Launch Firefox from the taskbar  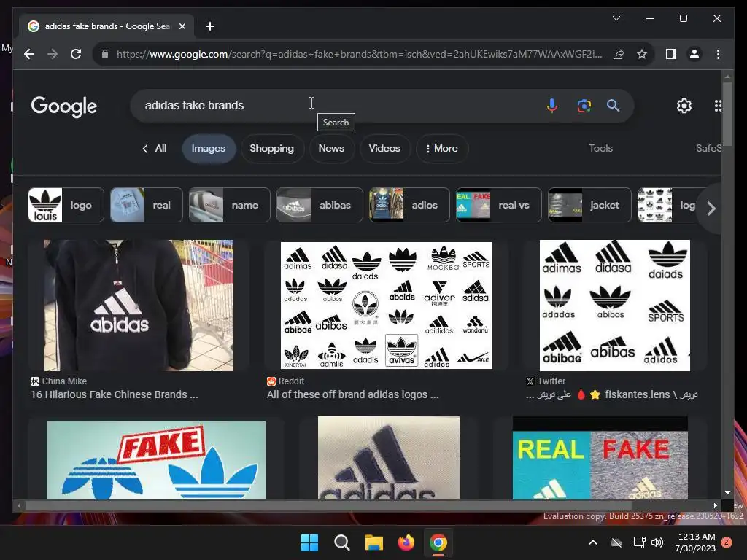406,542
